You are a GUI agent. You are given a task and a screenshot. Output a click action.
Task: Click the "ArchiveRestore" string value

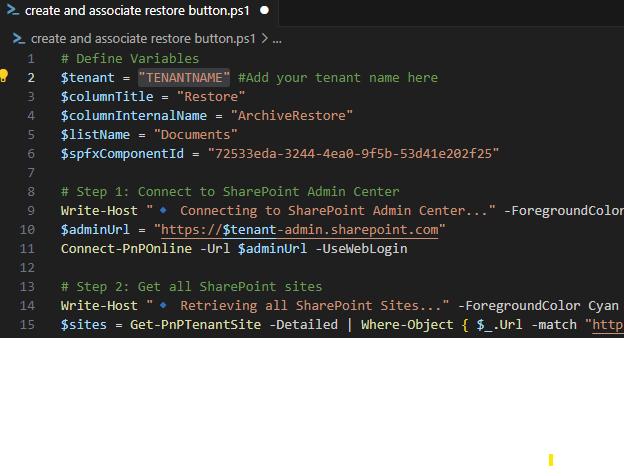291,116
